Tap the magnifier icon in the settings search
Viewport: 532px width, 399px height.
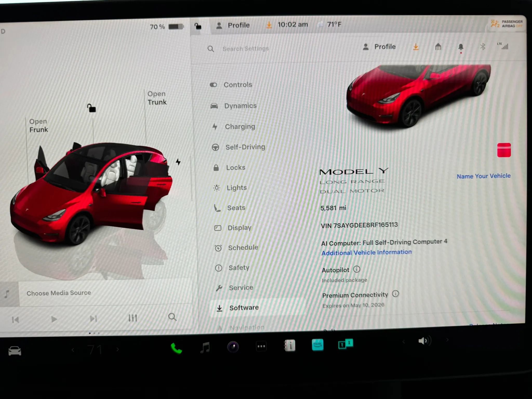point(211,49)
